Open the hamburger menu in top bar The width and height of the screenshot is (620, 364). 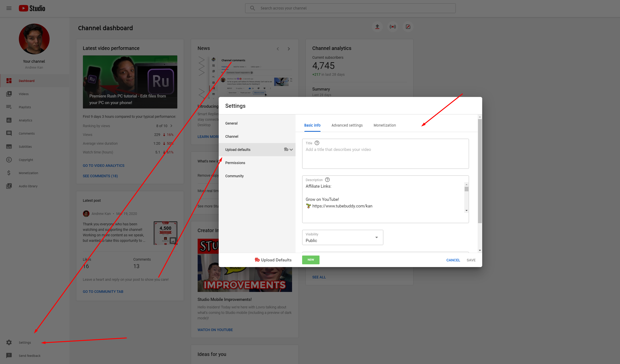9,8
